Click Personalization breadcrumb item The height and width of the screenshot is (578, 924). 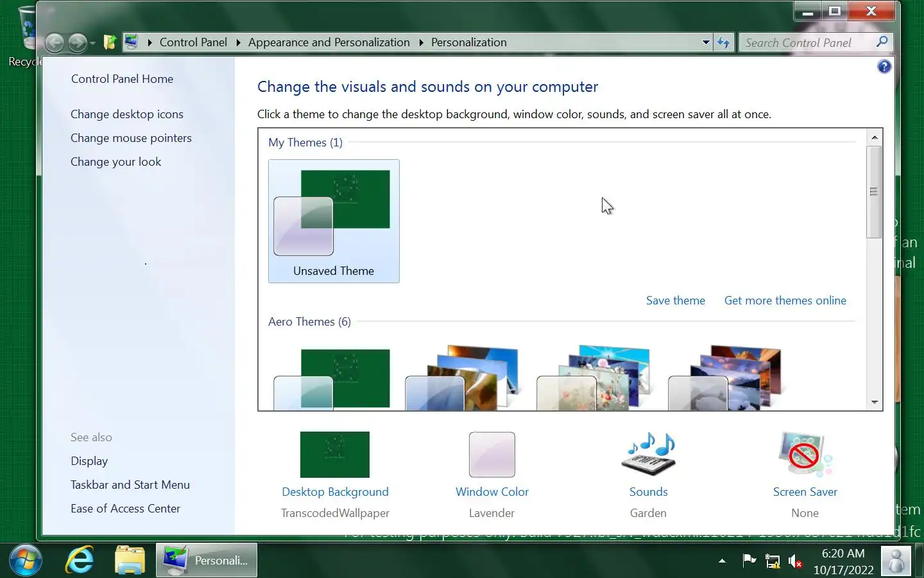click(x=469, y=42)
